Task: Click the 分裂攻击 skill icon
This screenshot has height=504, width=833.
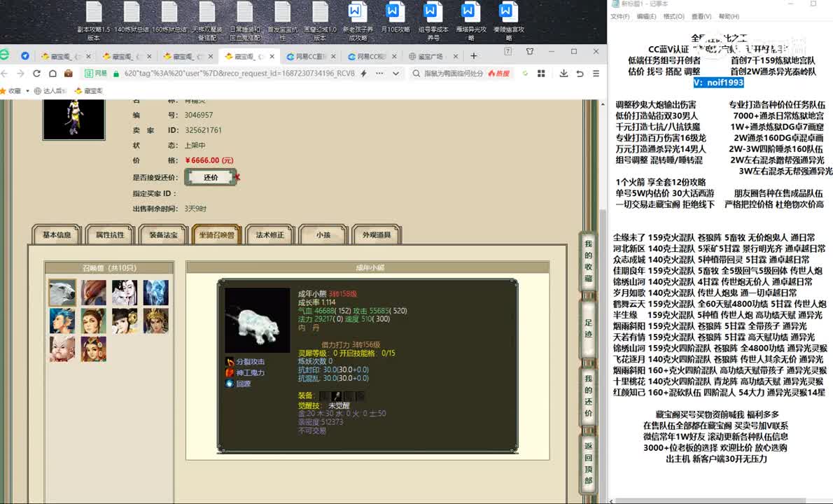Action: [230, 362]
